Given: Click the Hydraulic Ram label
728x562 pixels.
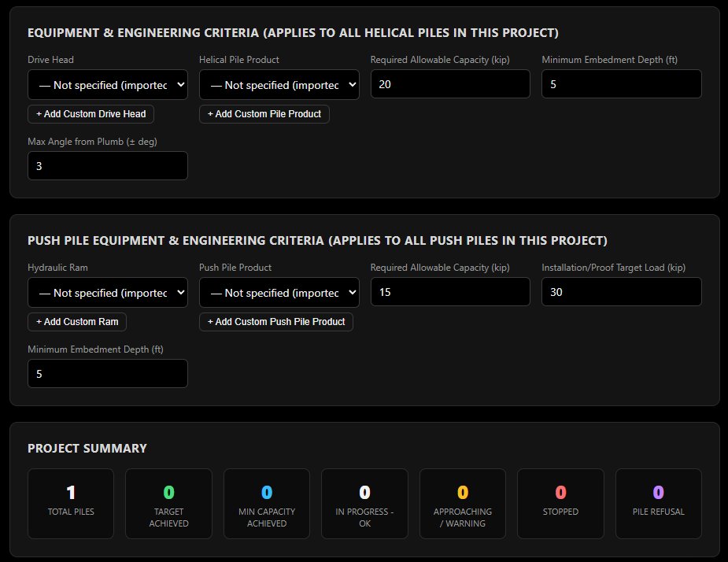Looking at the screenshot, I should [x=57, y=268].
